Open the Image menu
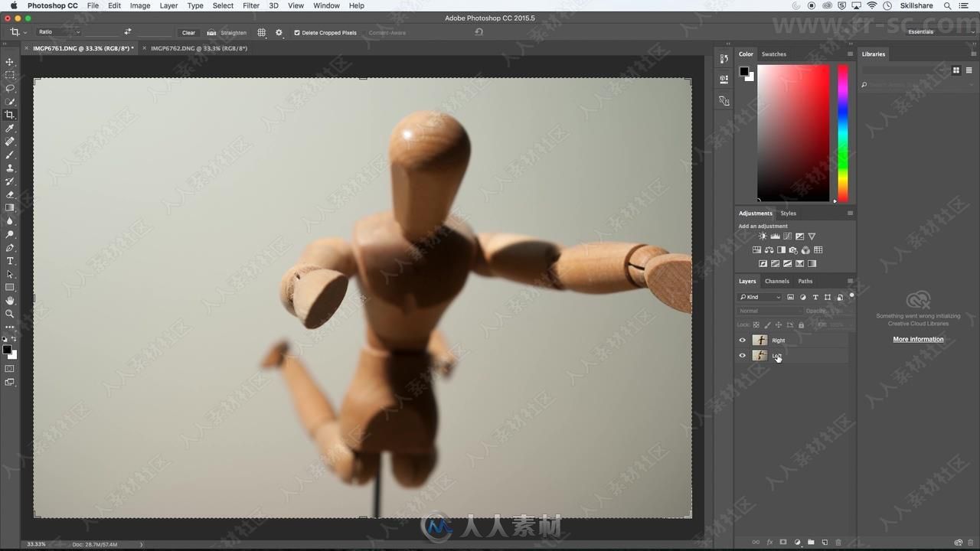This screenshot has width=980, height=551. [140, 5]
